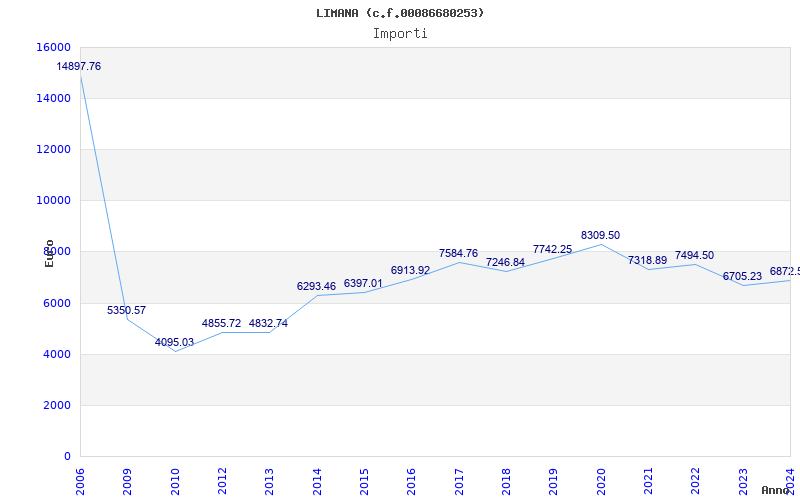Image resolution: width=800 pixels, height=500 pixels.
Task: Click x-axis year 2014
Action: coord(317,482)
